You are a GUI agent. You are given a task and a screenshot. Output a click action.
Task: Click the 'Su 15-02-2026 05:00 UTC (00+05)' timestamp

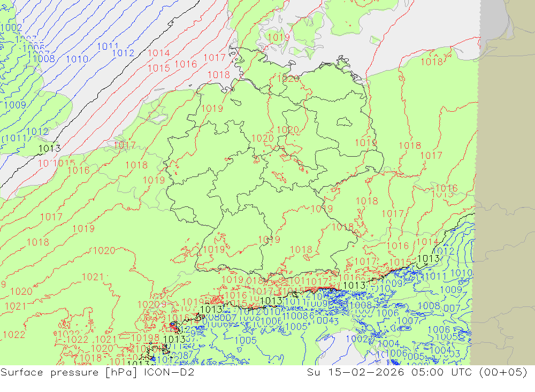pos(417,372)
